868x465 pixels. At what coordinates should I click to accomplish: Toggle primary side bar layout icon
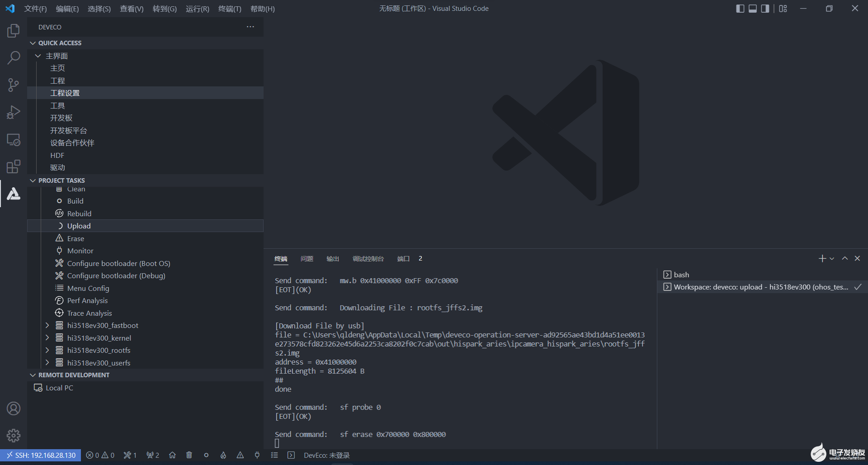(x=740, y=9)
